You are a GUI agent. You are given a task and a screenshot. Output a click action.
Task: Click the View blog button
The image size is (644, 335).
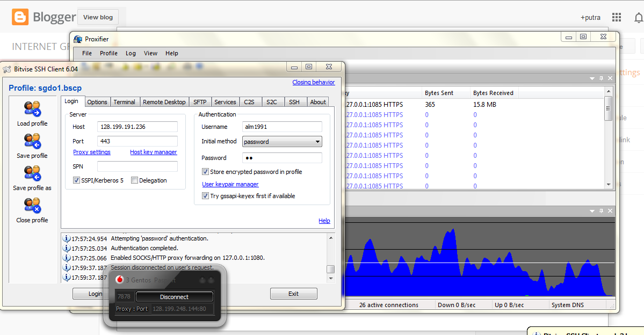coord(98,17)
